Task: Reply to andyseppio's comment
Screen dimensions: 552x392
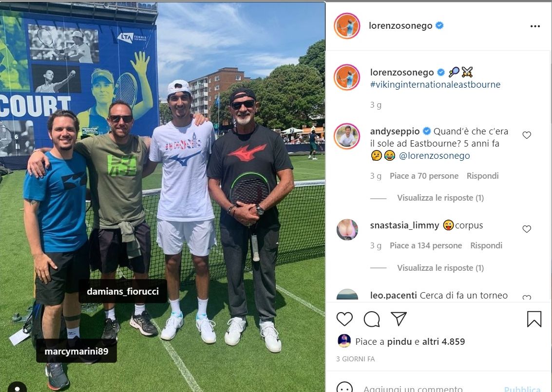Action: point(482,176)
